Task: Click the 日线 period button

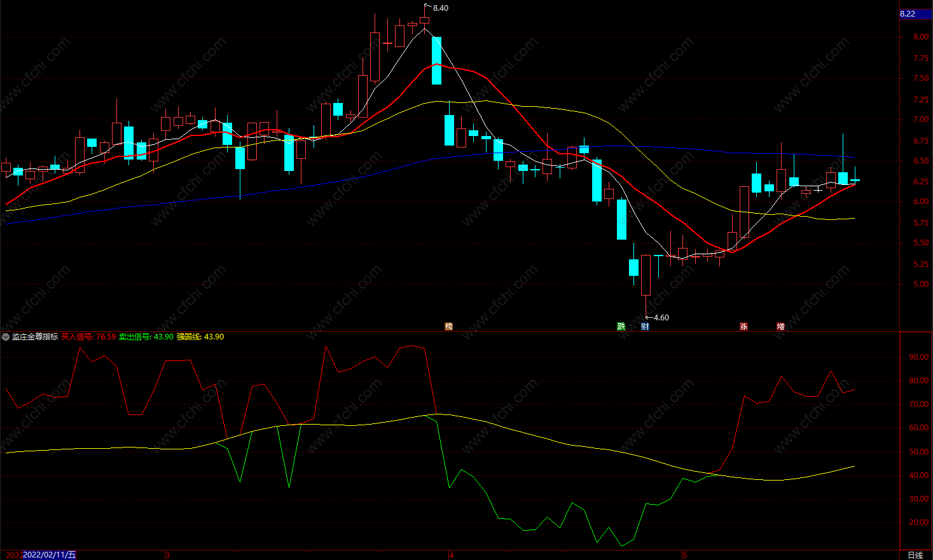Action: 915,555
